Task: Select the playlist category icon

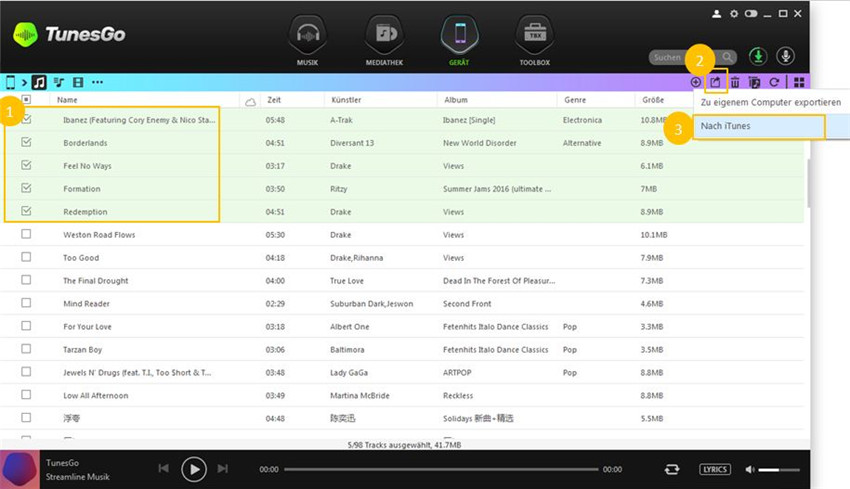Action: tap(59, 82)
